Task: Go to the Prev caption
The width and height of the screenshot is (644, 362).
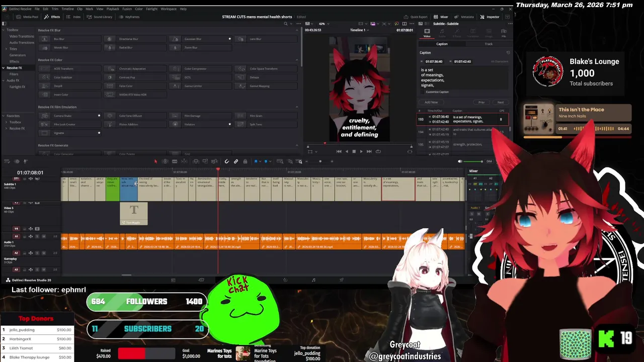Action: click(481, 102)
